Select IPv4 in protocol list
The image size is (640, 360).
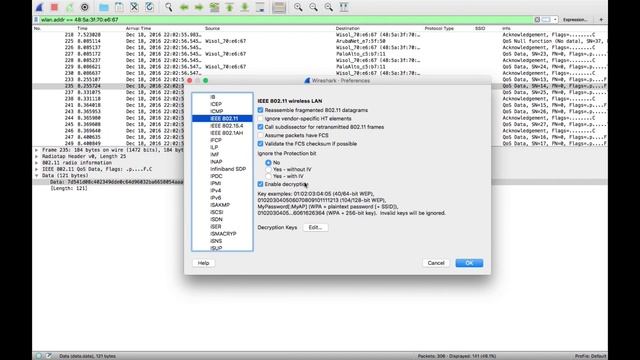click(x=222, y=191)
